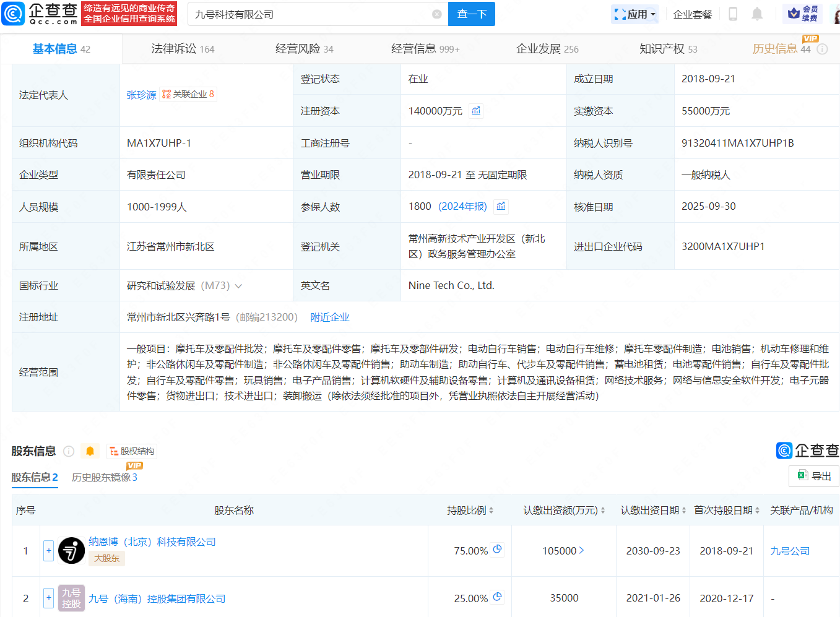Click info icon beside 股东信息 heading

[x=69, y=451]
